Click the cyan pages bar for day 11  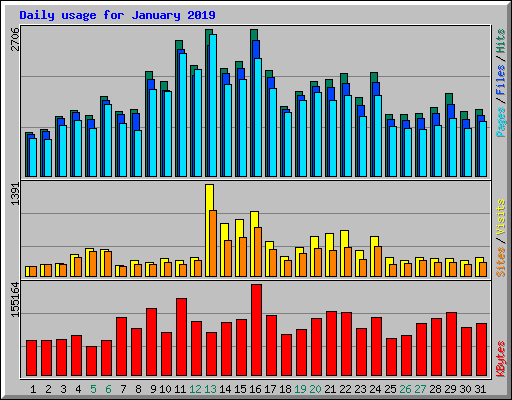(x=183, y=115)
